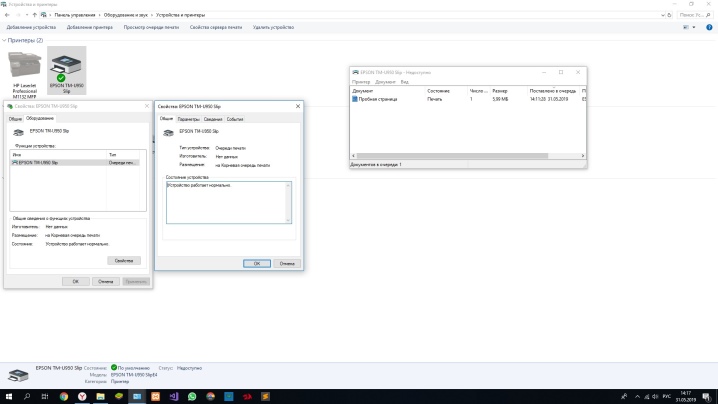Screen dimensions: 718x404
Task: Close the front Свойства EPSON dialog
Action: 298,106
